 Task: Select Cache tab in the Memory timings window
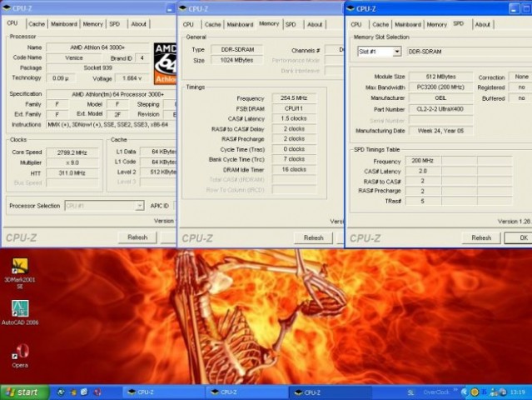[x=213, y=24]
